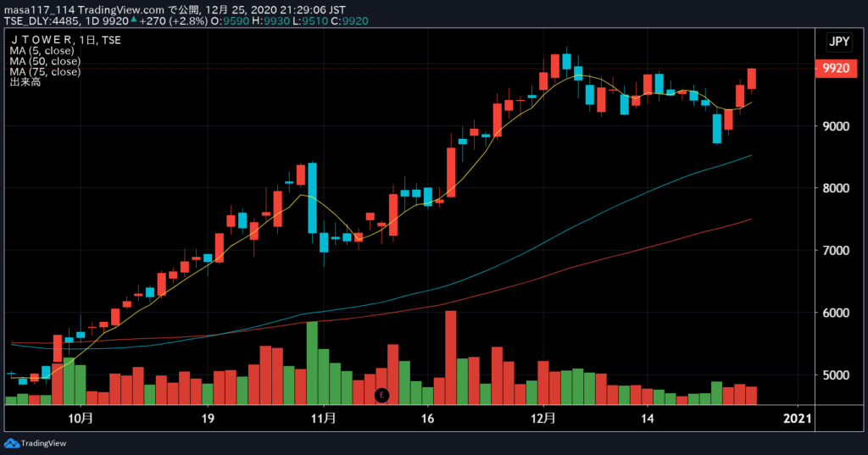Image resolution: width=868 pixels, height=455 pixels.
Task: Click the TradingView logo icon
Action: click(11, 443)
